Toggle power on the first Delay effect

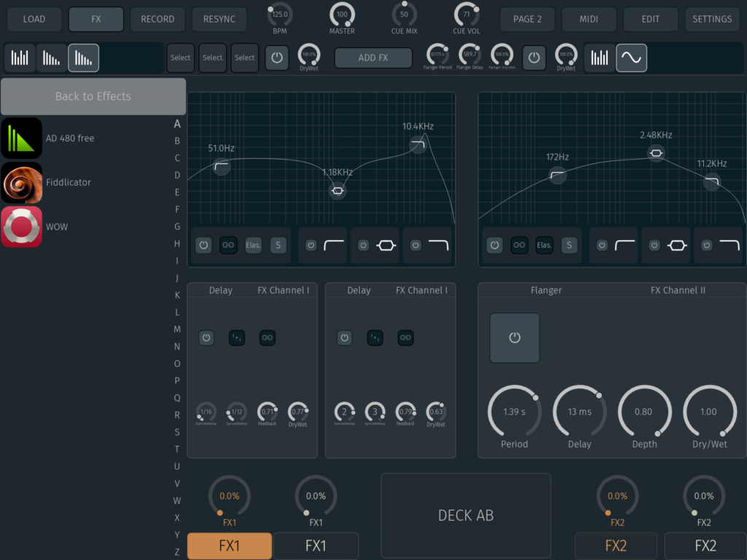coord(206,338)
